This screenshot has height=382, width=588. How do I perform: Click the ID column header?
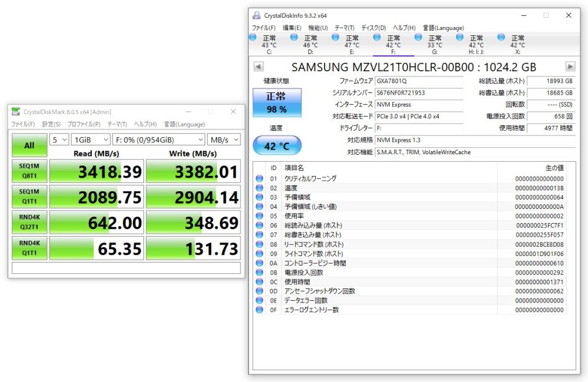point(273,168)
